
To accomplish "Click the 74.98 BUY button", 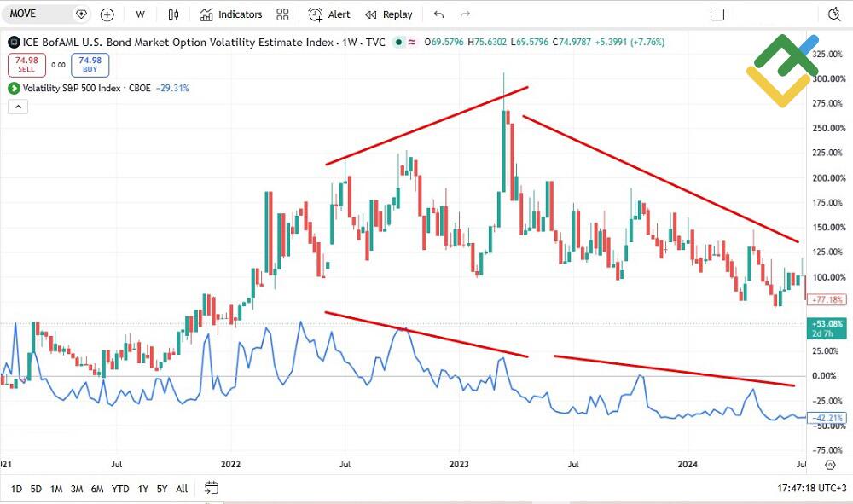I will (x=90, y=65).
